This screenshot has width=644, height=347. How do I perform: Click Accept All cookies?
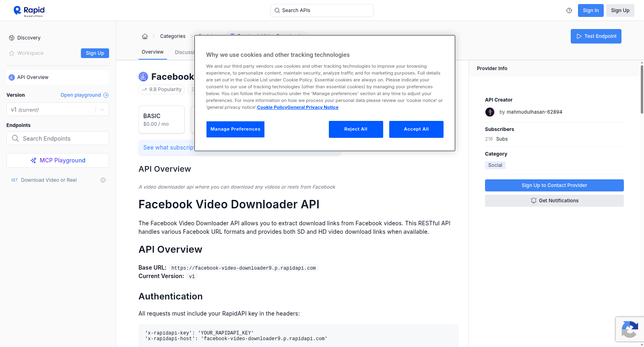pos(416,129)
